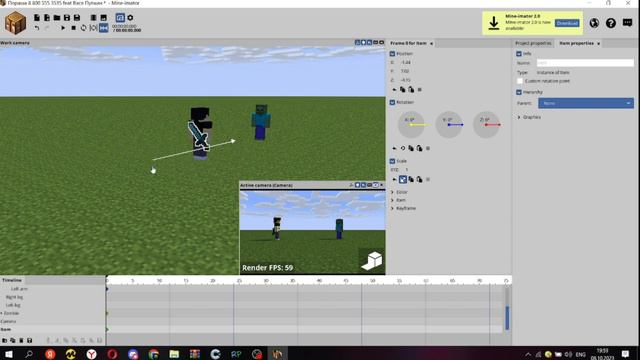
Task: Click the blue highlighted playback icon beside loop
Action: tap(104, 28)
